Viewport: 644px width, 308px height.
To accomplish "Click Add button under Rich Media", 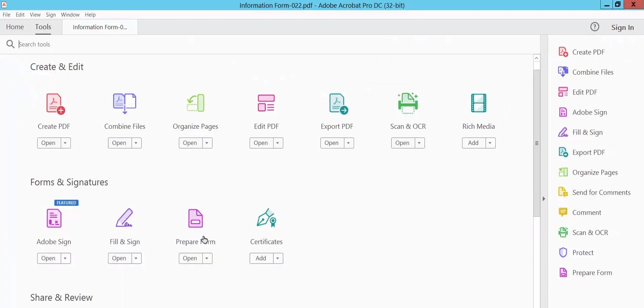I will coord(474,143).
